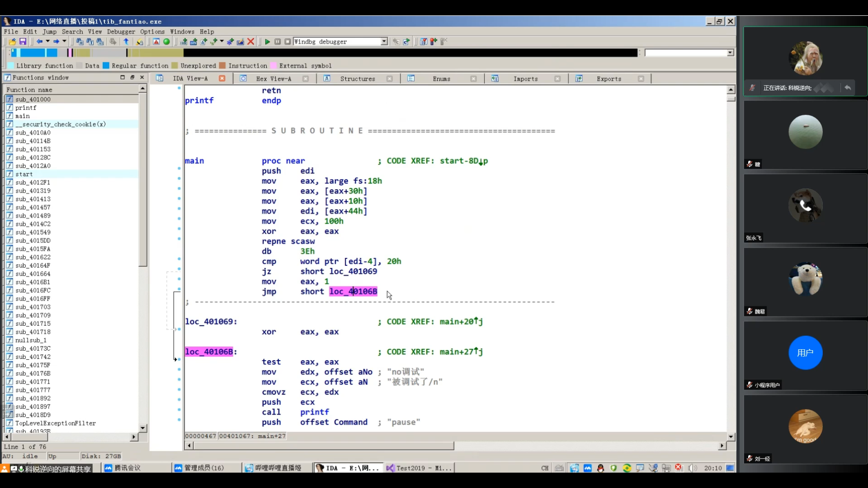Image resolution: width=868 pixels, height=488 pixels.
Task: Switch to the Hex View-A tab
Action: [x=274, y=79]
